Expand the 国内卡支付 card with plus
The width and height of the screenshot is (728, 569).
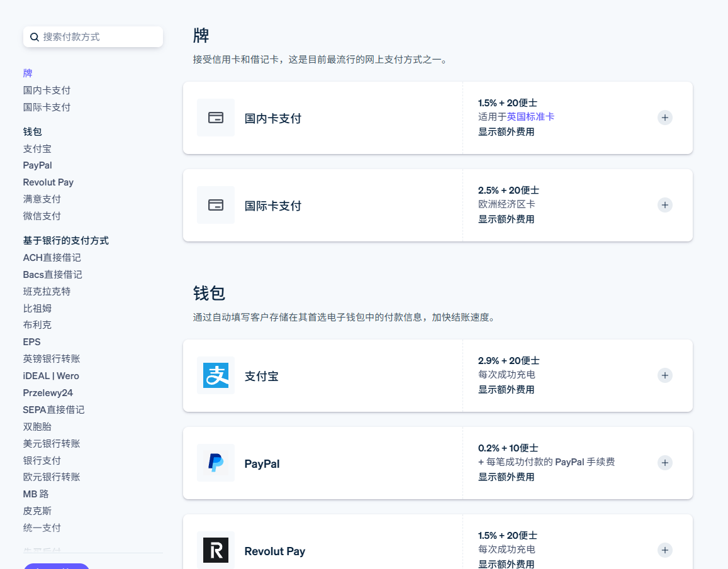(x=665, y=118)
